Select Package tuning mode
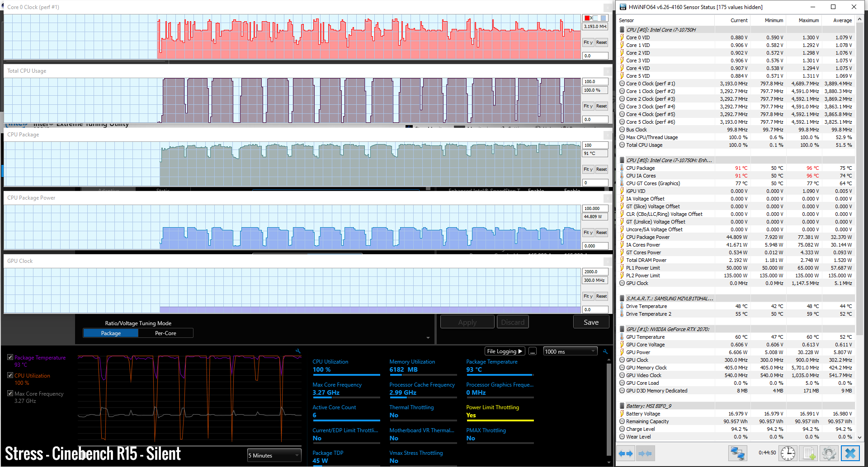The height and width of the screenshot is (467, 868). pos(111,333)
